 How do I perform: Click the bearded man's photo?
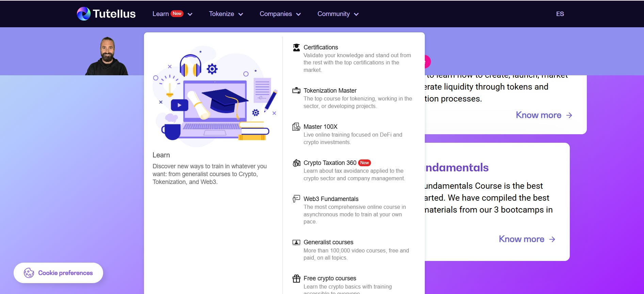coord(107,56)
